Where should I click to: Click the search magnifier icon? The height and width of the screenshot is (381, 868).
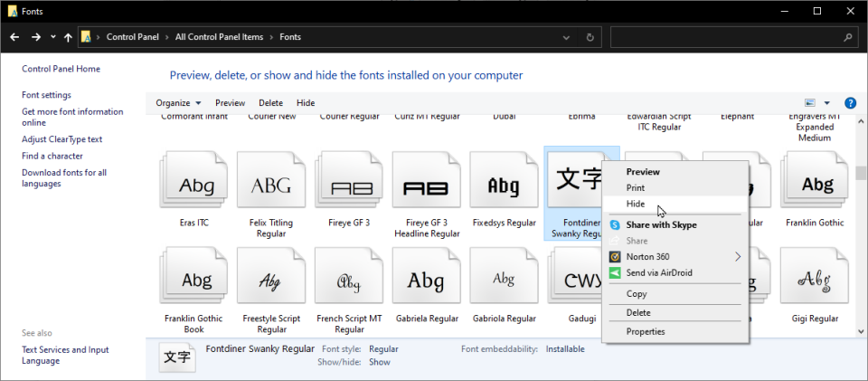pyautogui.click(x=847, y=38)
